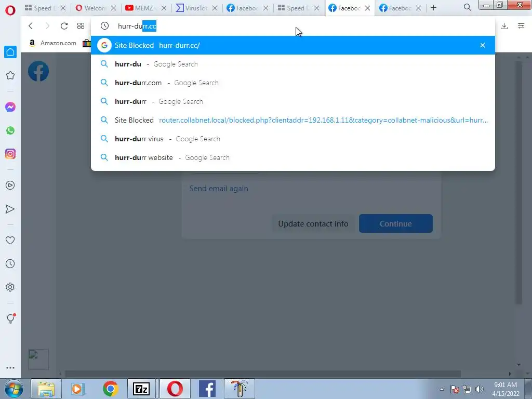Open the Amazon.com bookmark

pos(53,43)
